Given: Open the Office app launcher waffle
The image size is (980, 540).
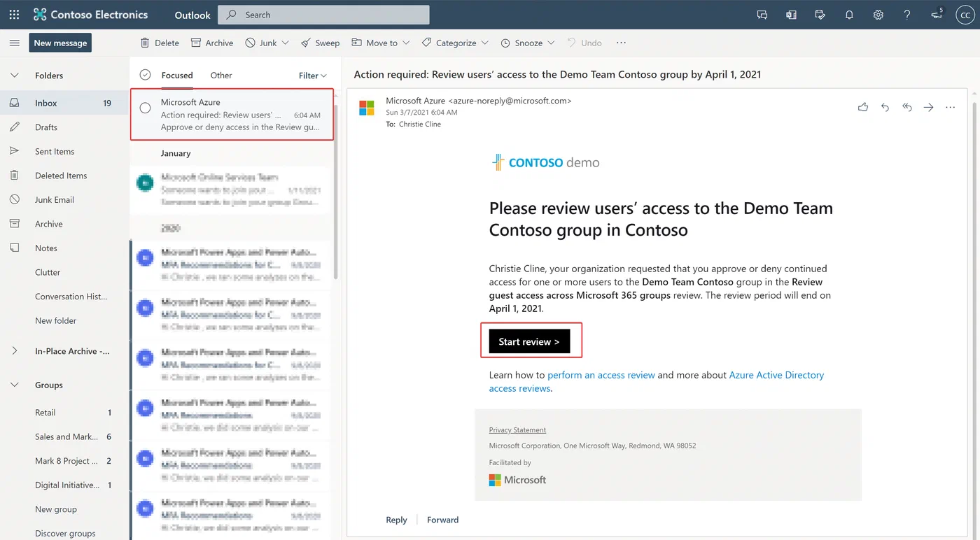Looking at the screenshot, I should tap(14, 15).
